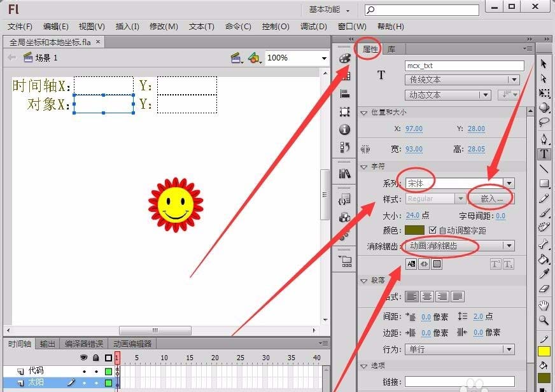Select the Bone tool
The width and height of the screenshot is (555, 392).
(544, 244)
